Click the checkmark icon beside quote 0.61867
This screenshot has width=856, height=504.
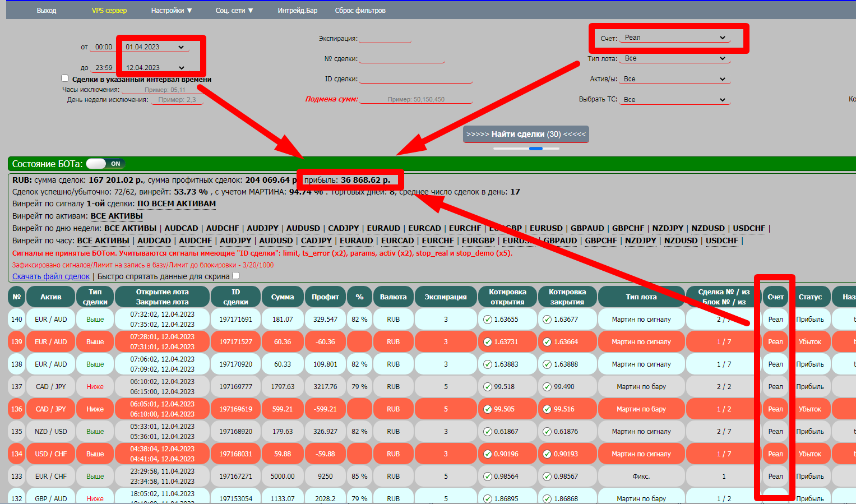(488, 432)
